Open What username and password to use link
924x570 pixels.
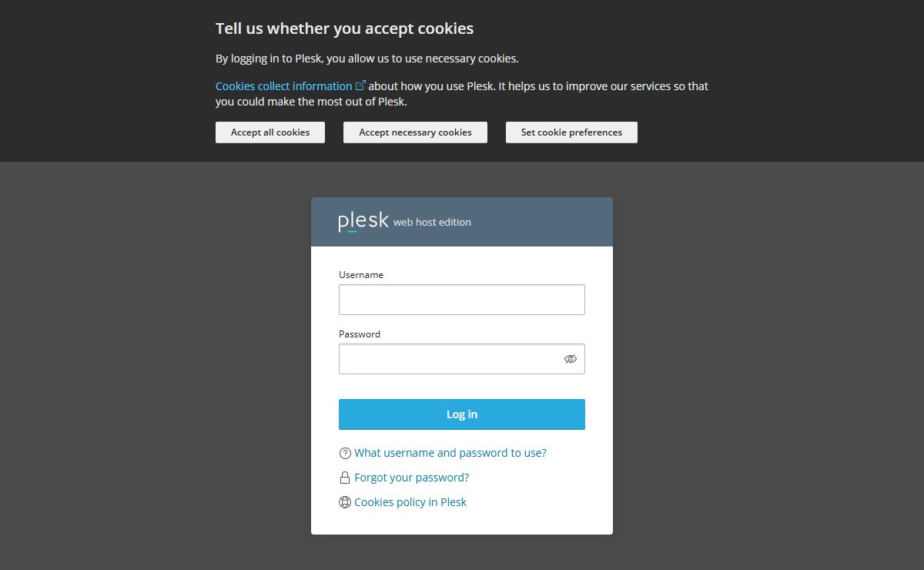pyautogui.click(x=450, y=453)
